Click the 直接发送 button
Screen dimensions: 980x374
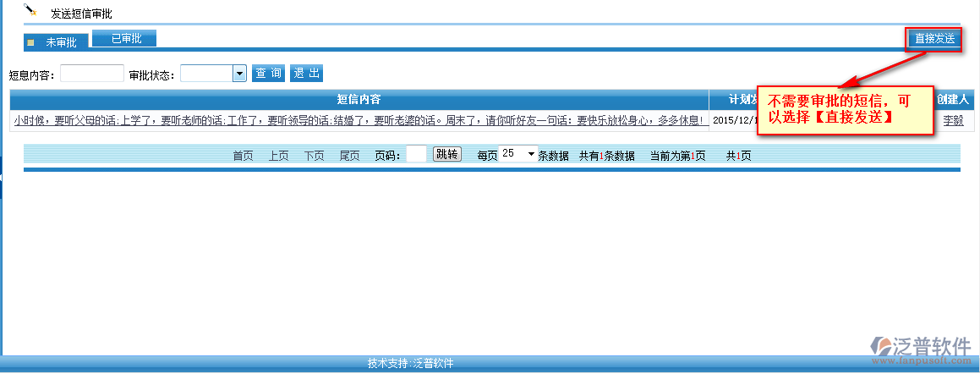coord(935,39)
